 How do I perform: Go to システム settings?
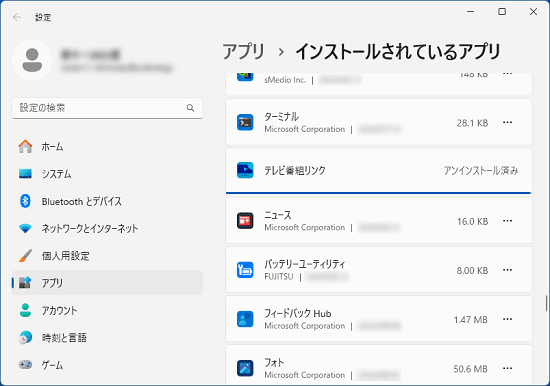107,174
